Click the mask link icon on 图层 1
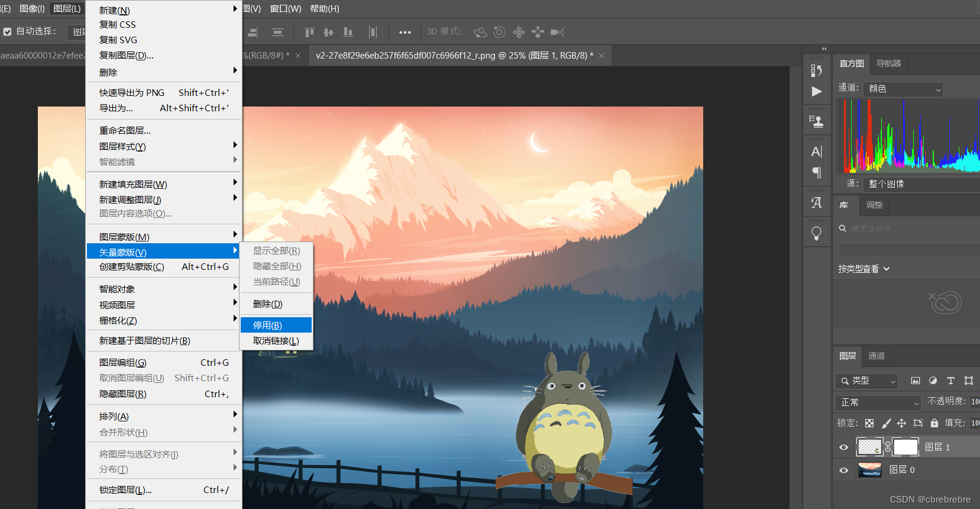Screen dimensions: 980x509 (x=888, y=447)
